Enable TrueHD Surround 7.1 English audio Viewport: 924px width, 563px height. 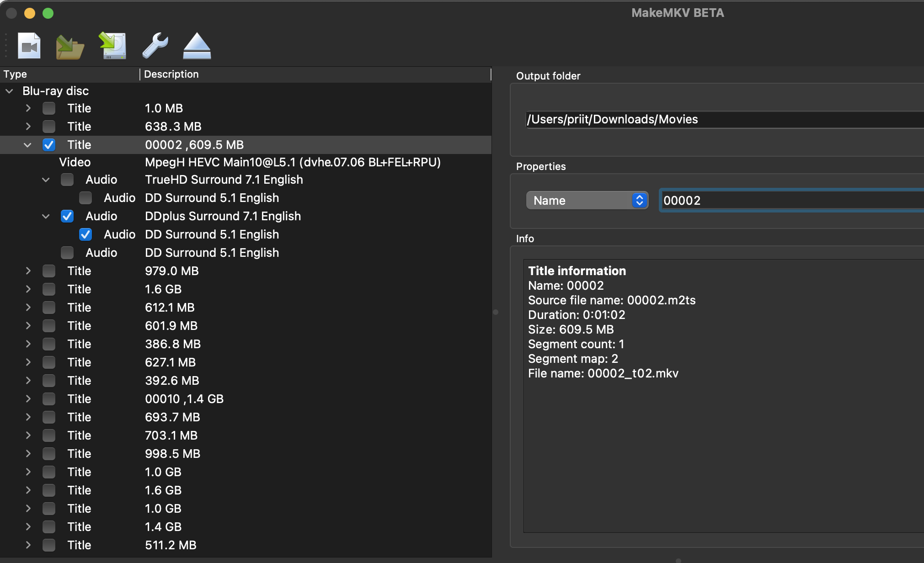[67, 180]
